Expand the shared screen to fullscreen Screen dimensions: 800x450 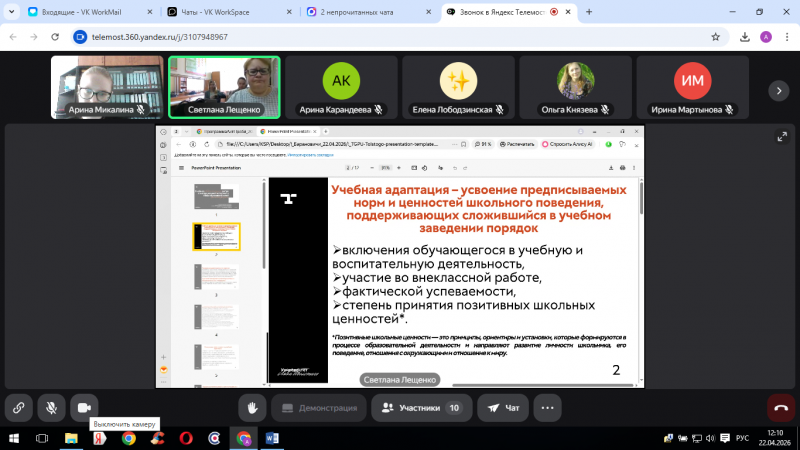click(781, 137)
